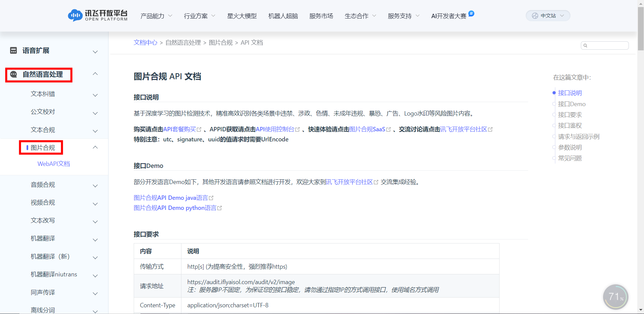
Task: Select 音频合规 in sidebar
Action: coord(43,185)
